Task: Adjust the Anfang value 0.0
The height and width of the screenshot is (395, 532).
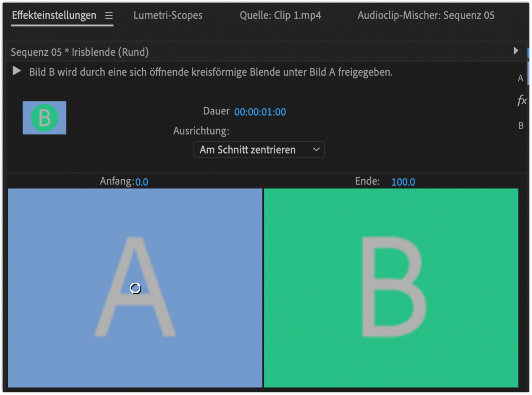Action: [x=142, y=182]
